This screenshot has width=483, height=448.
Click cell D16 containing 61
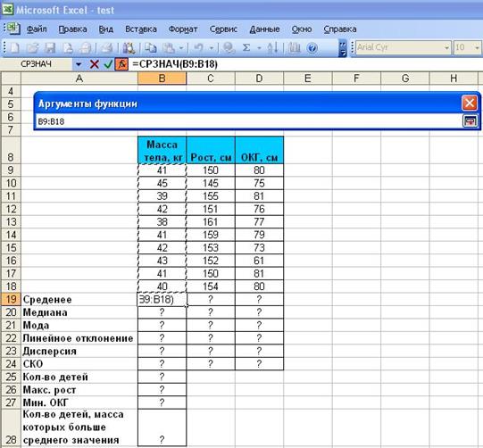click(259, 261)
